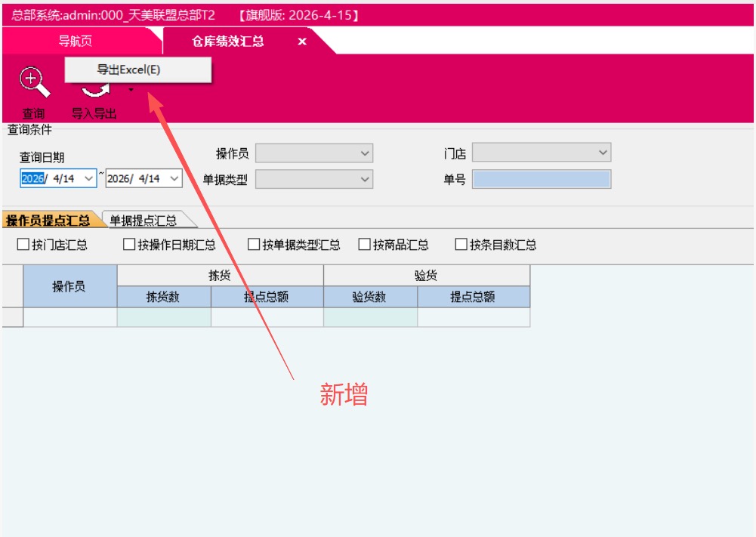
Task: Select 导出Excel(E) menu entry
Action: point(128,70)
